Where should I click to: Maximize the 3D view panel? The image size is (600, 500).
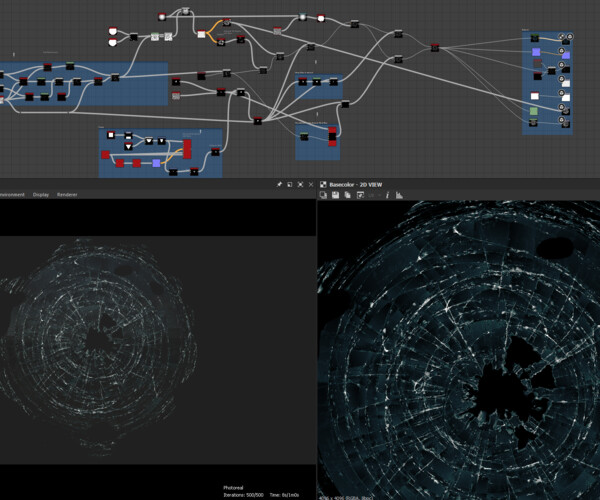tap(300, 184)
